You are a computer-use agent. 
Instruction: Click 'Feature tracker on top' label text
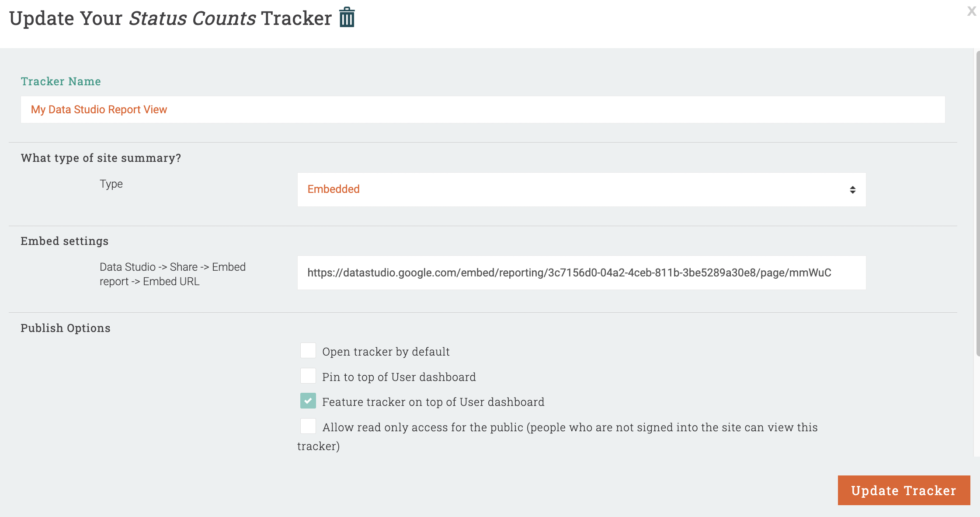(x=433, y=402)
